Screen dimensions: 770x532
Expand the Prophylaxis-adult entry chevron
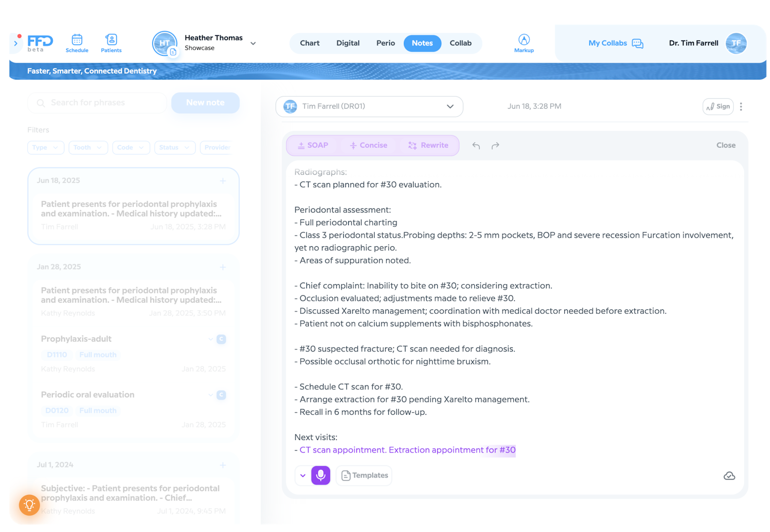click(x=210, y=339)
